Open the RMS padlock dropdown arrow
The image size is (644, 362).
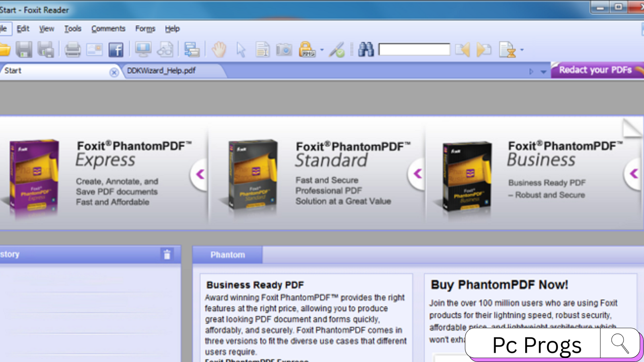tap(322, 50)
